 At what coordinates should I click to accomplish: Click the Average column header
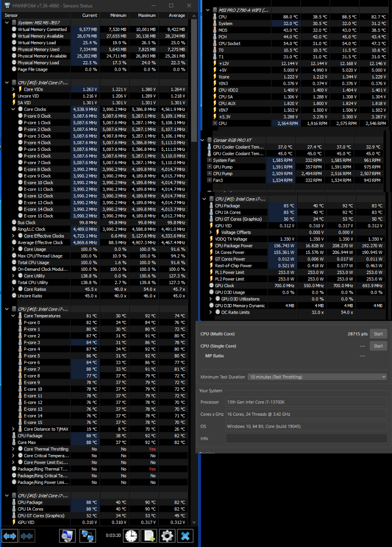(x=173, y=15)
